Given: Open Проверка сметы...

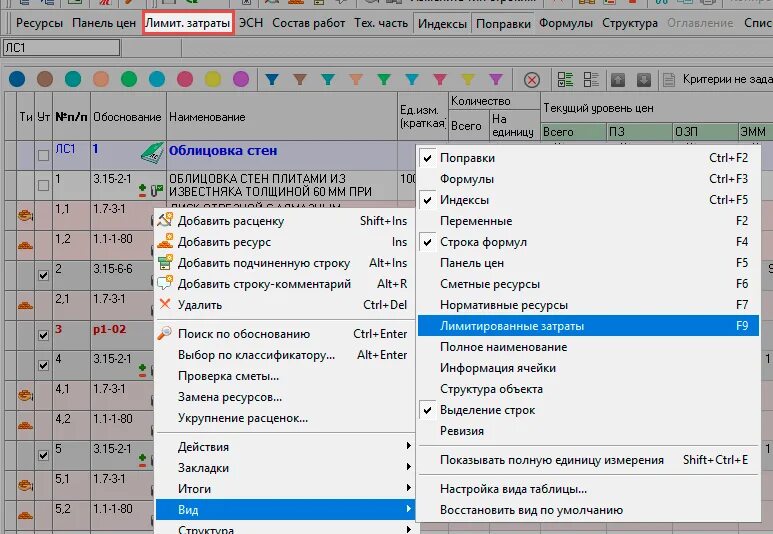Looking at the screenshot, I should coord(285,376).
